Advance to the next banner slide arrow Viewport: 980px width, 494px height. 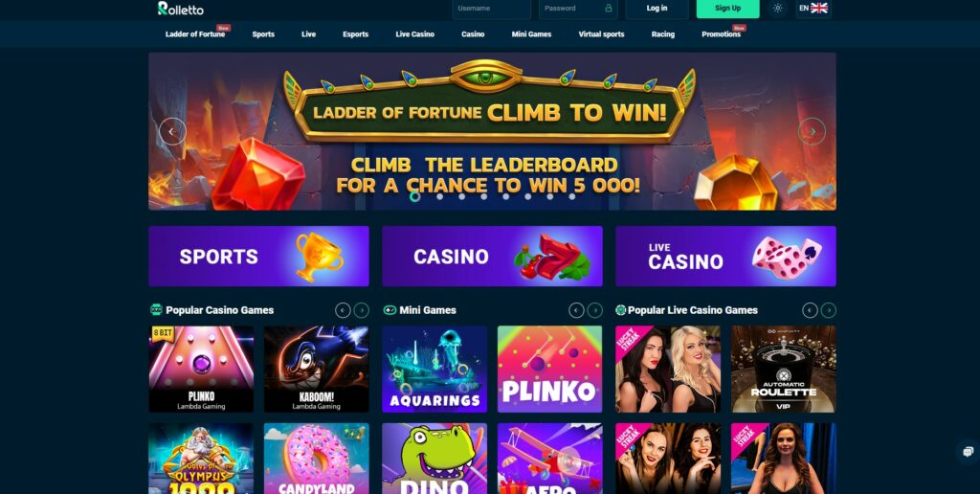point(812,131)
